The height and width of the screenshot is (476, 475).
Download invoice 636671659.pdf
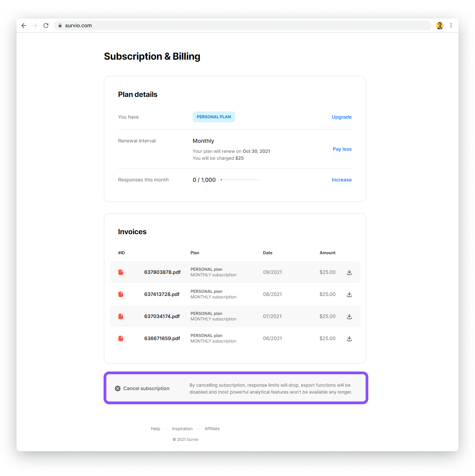pos(349,338)
